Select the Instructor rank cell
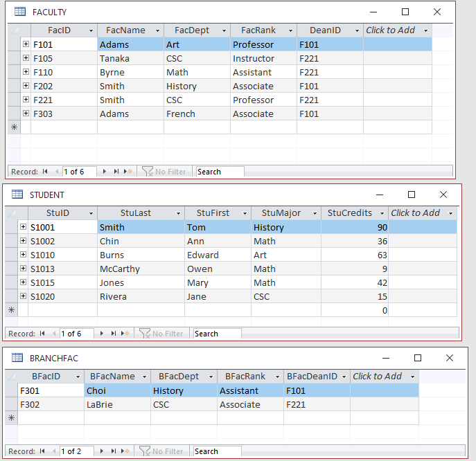This screenshot has height=461, width=476. click(263, 58)
